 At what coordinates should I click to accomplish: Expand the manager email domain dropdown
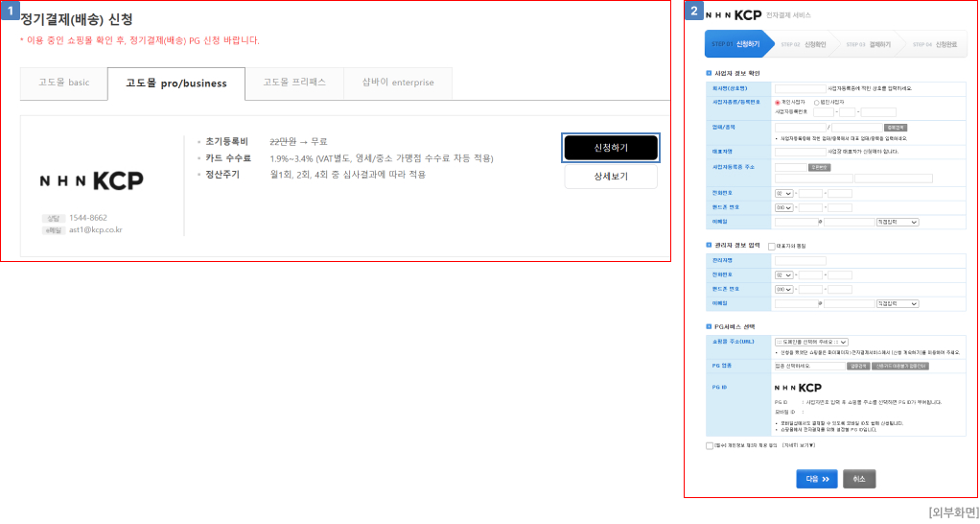point(897,303)
